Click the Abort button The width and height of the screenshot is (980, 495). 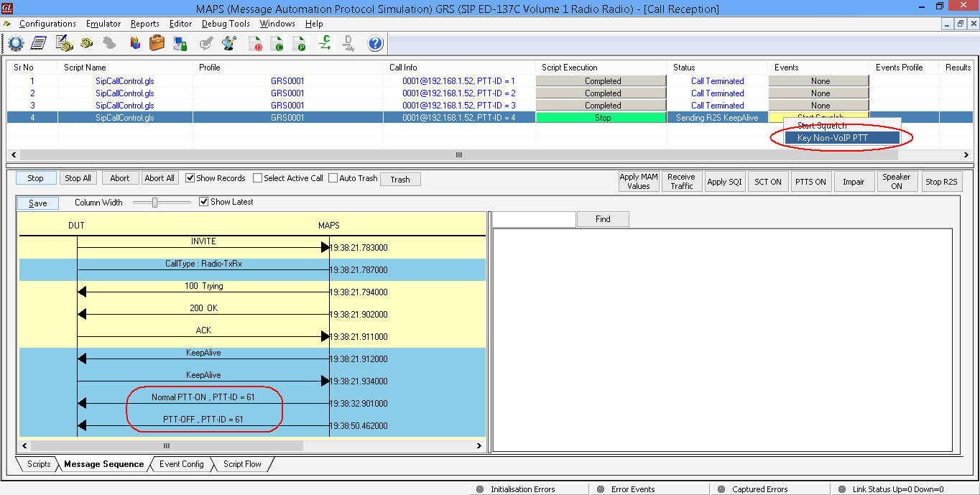(120, 178)
